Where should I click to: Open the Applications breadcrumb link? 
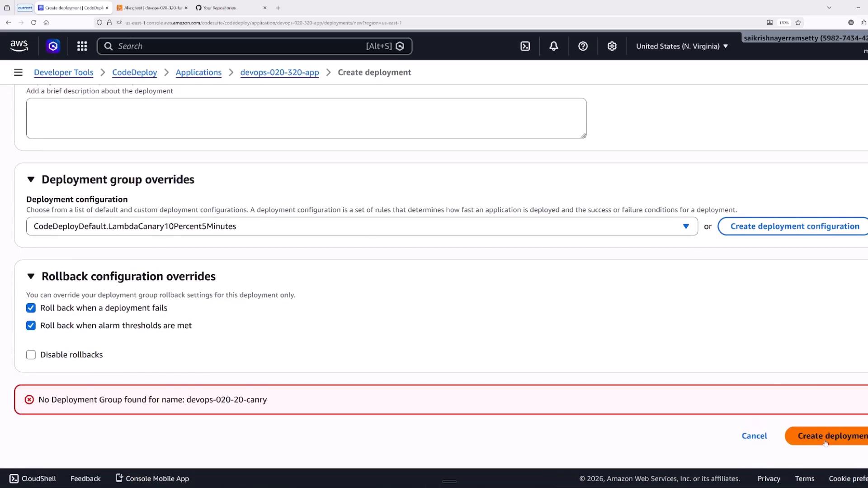click(x=198, y=72)
